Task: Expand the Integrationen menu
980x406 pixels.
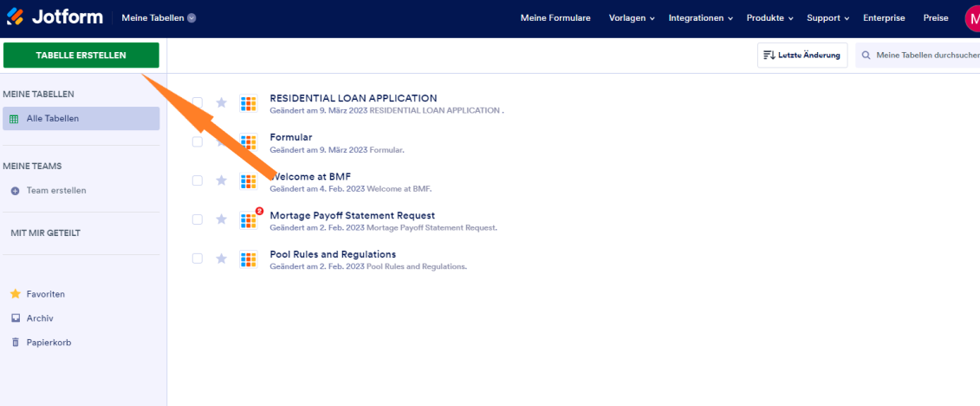Action: point(701,18)
